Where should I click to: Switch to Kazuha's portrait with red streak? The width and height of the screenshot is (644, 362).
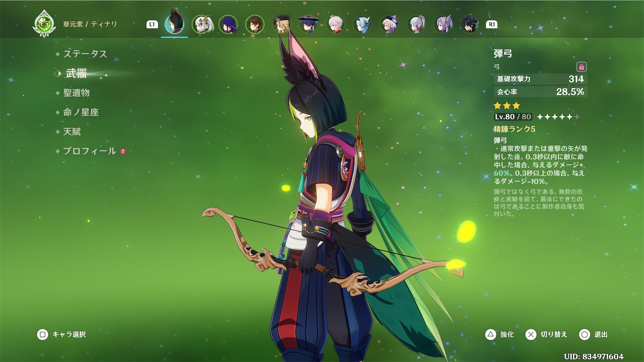click(x=335, y=24)
